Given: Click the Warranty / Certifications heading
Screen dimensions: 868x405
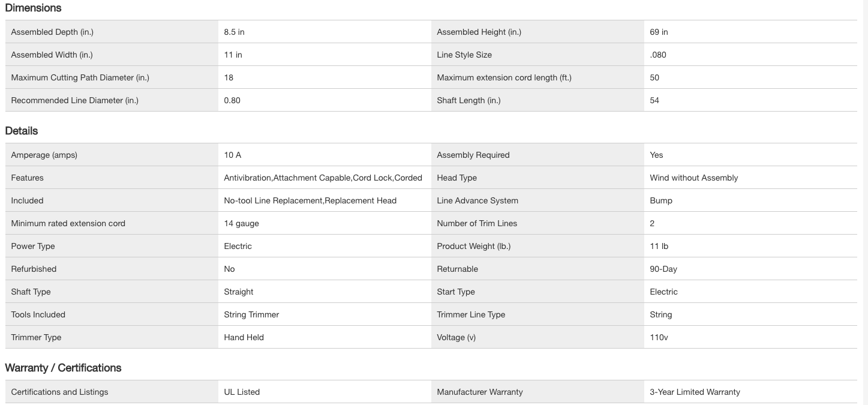Looking at the screenshot, I should [63, 368].
